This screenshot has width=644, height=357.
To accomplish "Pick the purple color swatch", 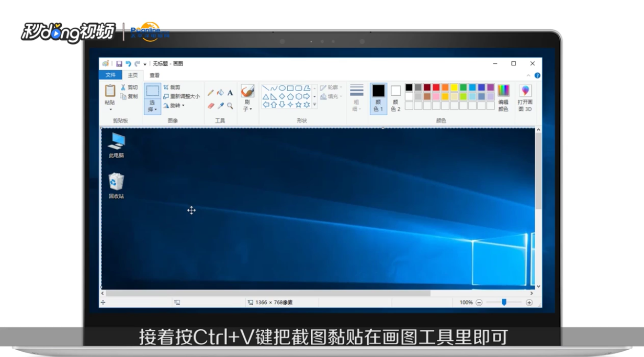I will [490, 87].
